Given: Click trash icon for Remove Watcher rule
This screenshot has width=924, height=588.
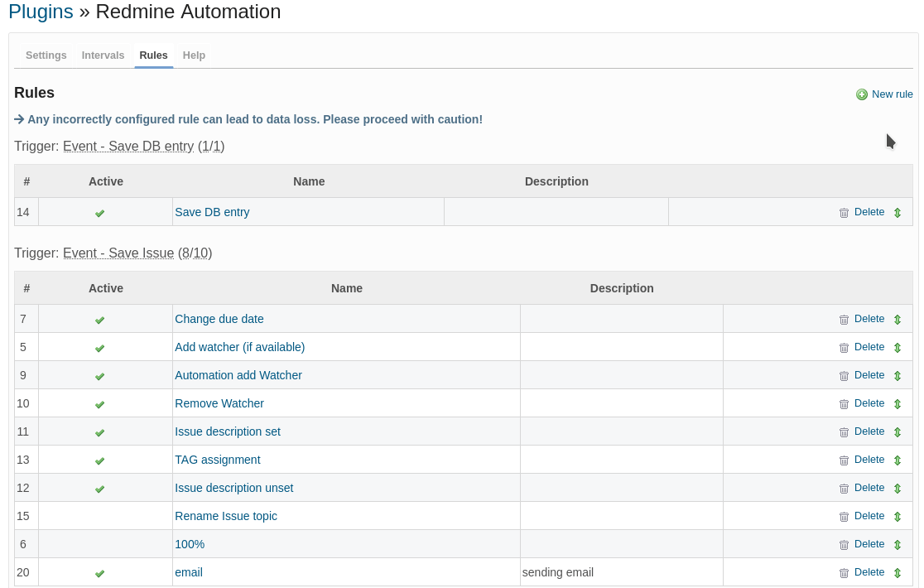Looking at the screenshot, I should [x=844, y=404].
